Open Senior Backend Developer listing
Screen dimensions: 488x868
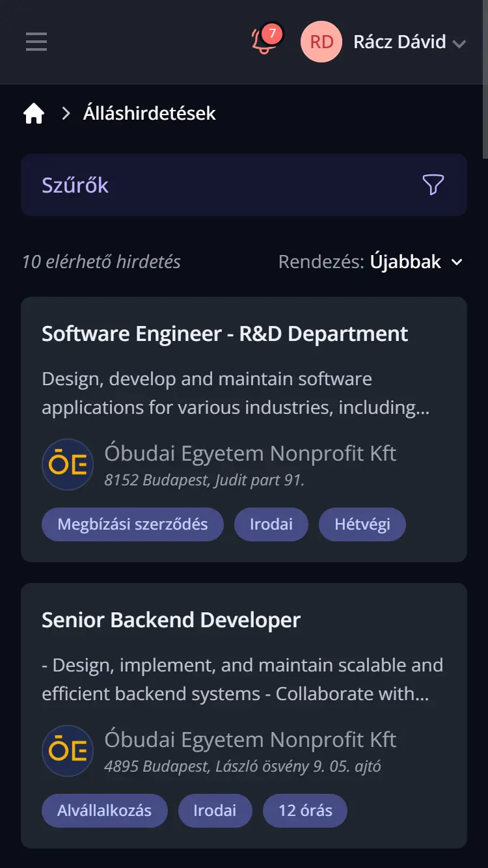click(171, 620)
